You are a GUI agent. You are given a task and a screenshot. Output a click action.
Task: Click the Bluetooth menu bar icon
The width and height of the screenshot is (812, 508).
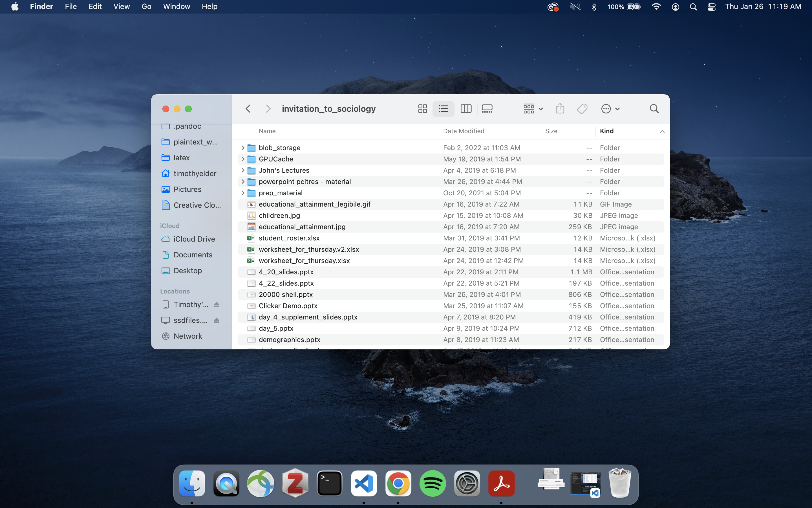(594, 6)
